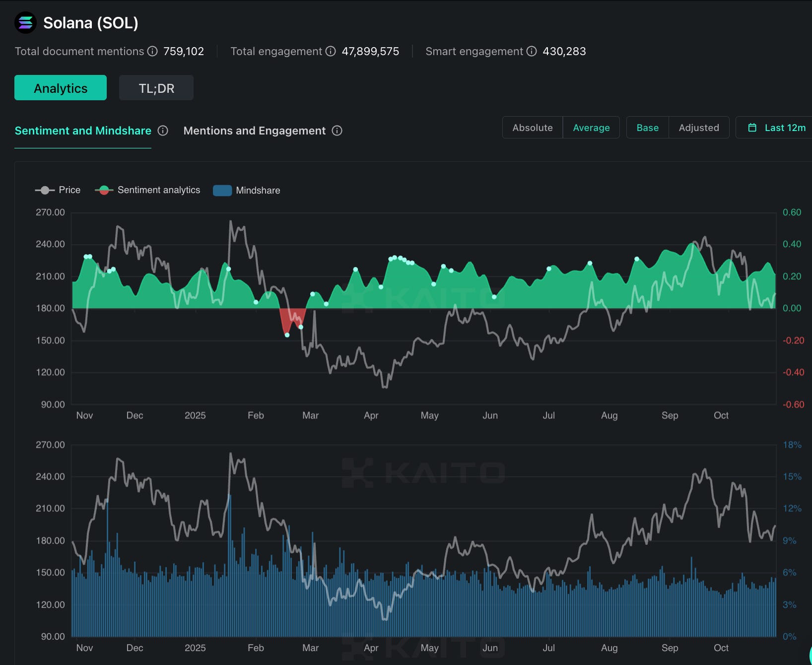Open info icon beside Smart engagement
This screenshot has width=812, height=665.
pos(532,51)
